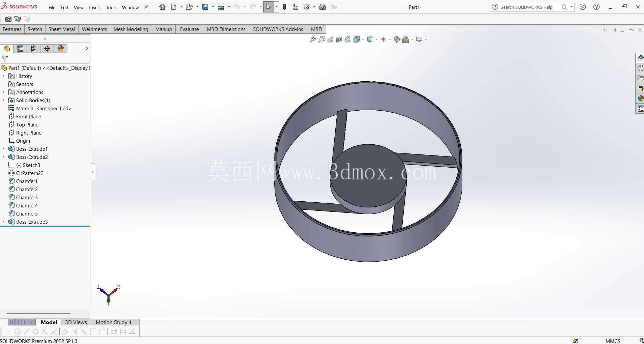Open File Properties icon

click(x=296, y=7)
